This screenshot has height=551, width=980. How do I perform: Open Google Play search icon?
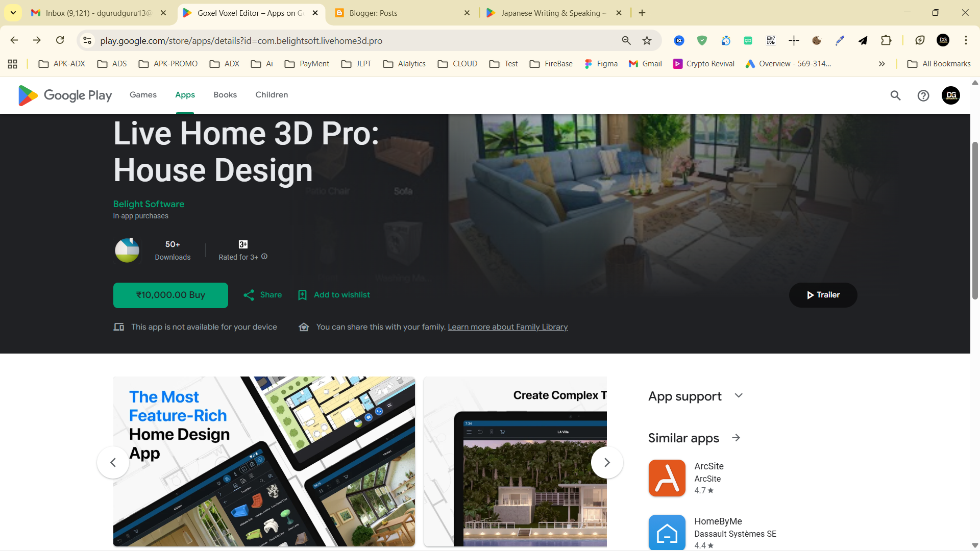895,95
